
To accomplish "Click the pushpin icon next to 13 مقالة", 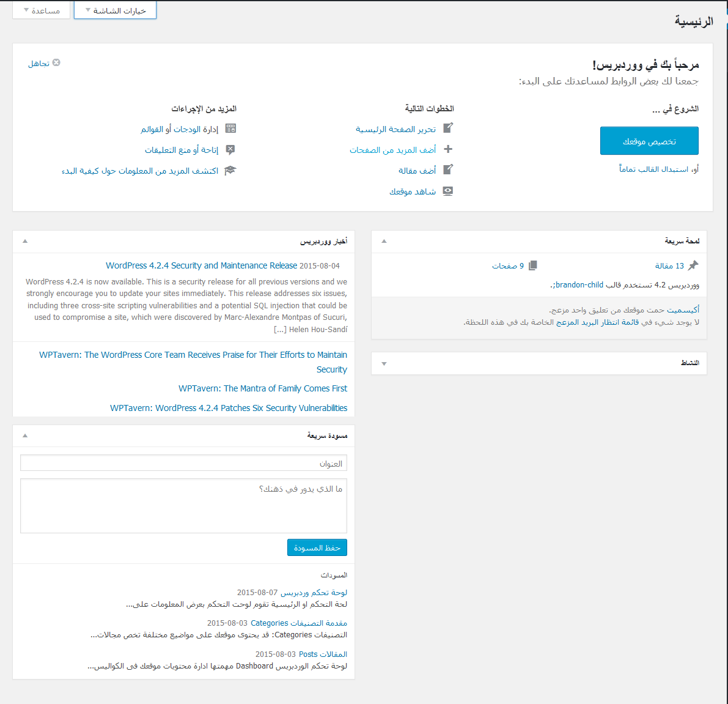I will pos(693,265).
